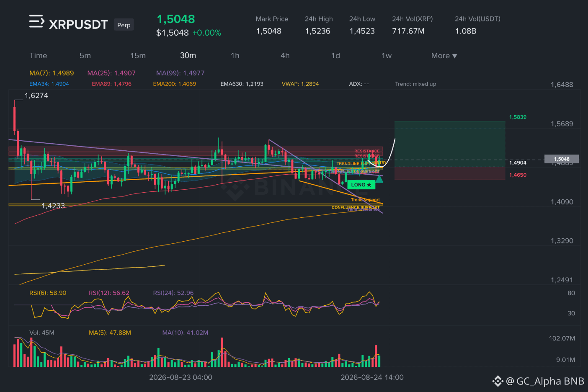Click the +0.00% change value

207,33
